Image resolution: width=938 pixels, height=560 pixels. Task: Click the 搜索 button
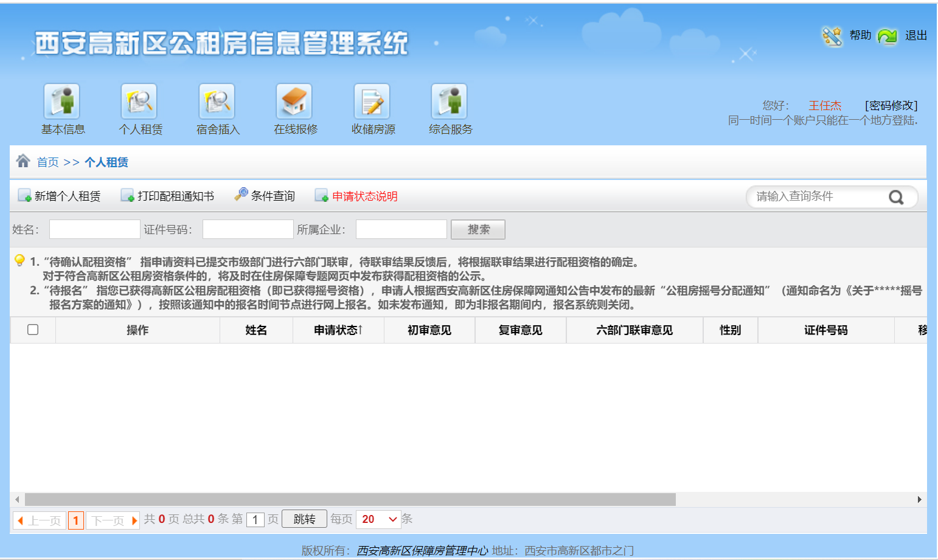click(x=478, y=229)
